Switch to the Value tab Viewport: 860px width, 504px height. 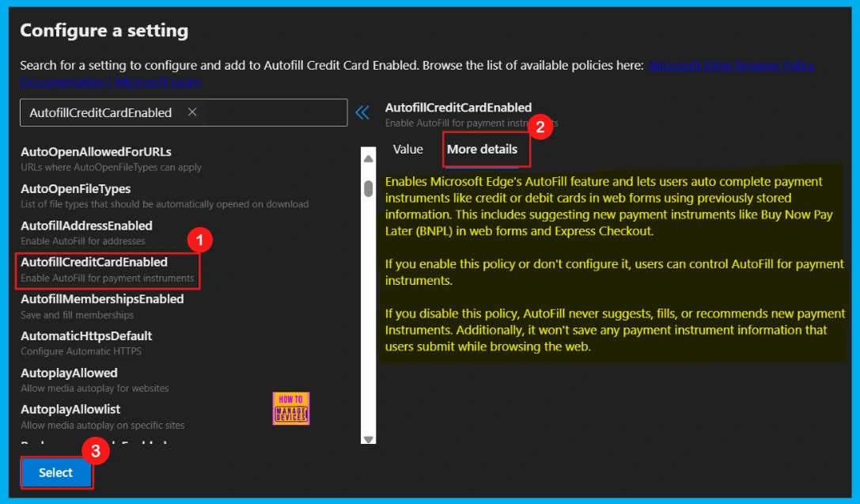click(407, 149)
